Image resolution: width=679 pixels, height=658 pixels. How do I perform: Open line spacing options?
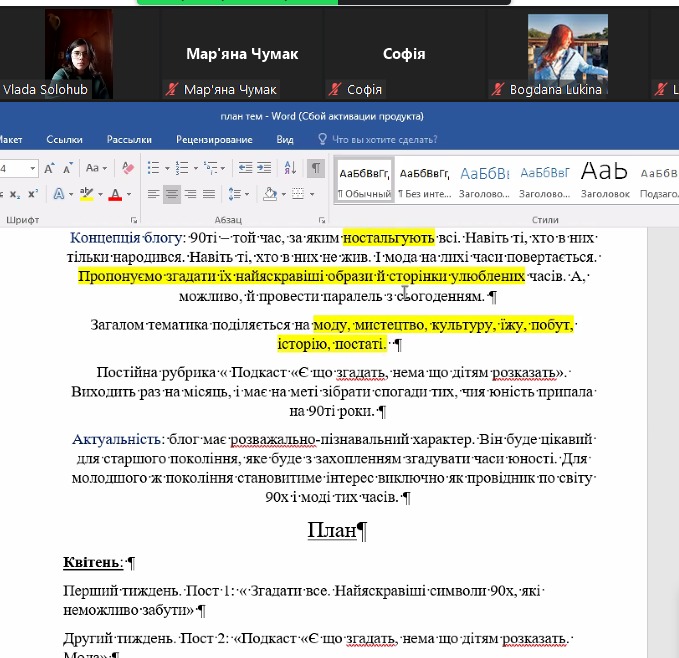pos(235,194)
